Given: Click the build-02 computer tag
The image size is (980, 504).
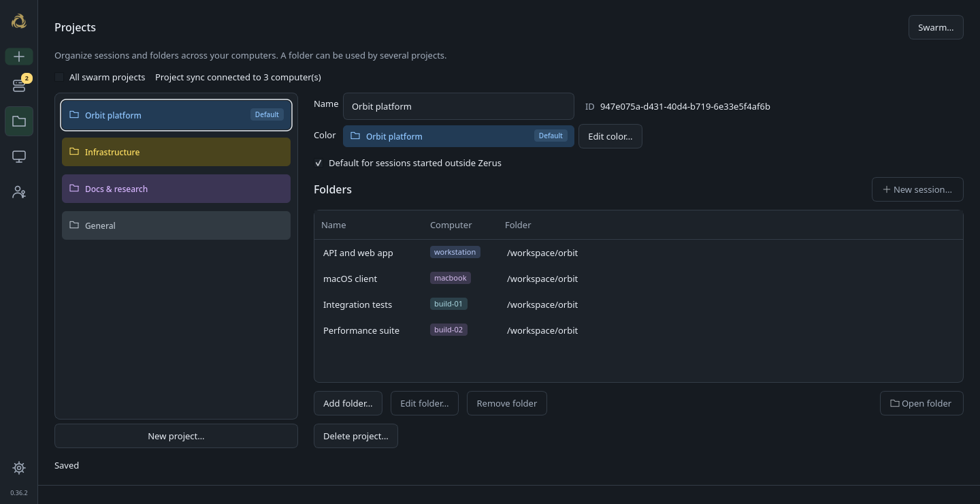Looking at the screenshot, I should pyautogui.click(x=448, y=330).
